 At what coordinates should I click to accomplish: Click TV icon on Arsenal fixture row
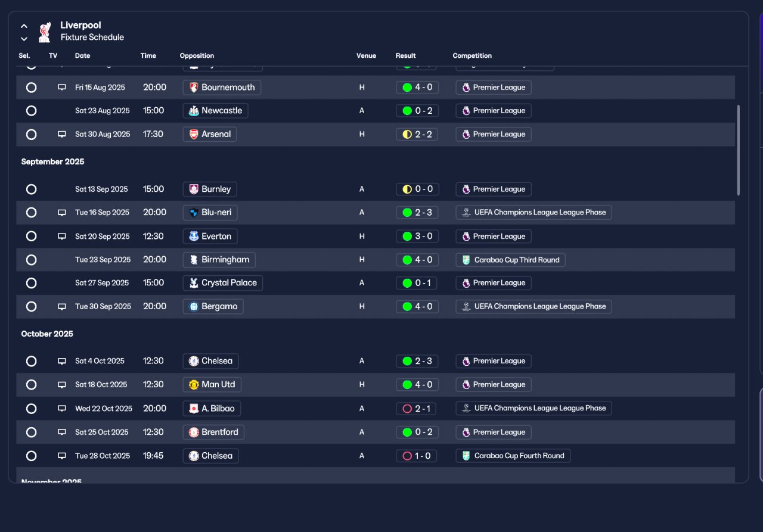(x=61, y=134)
